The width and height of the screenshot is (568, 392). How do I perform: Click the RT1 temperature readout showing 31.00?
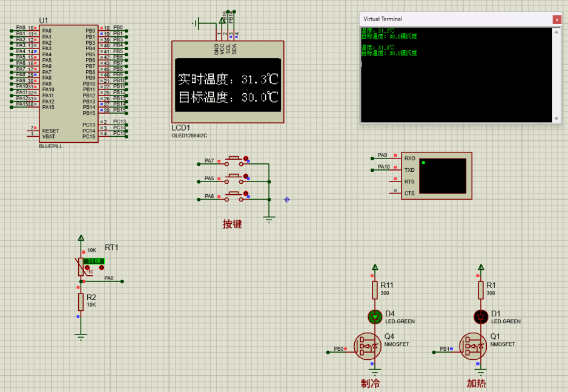[94, 261]
